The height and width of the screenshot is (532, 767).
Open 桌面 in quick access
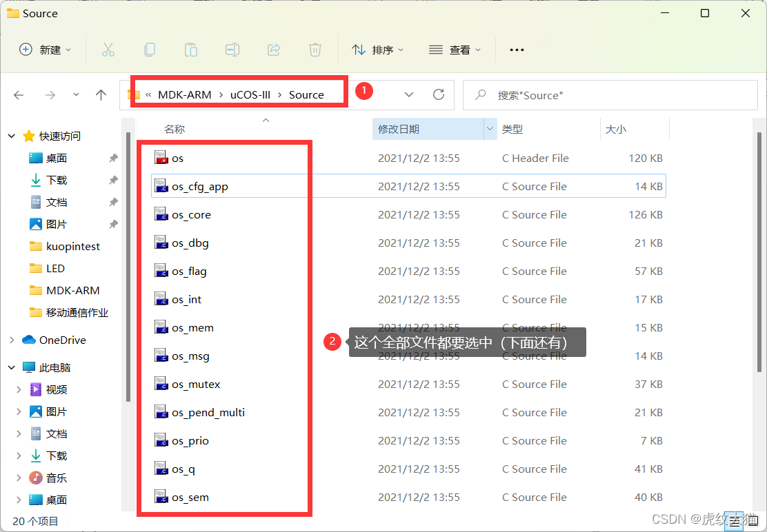(x=57, y=158)
